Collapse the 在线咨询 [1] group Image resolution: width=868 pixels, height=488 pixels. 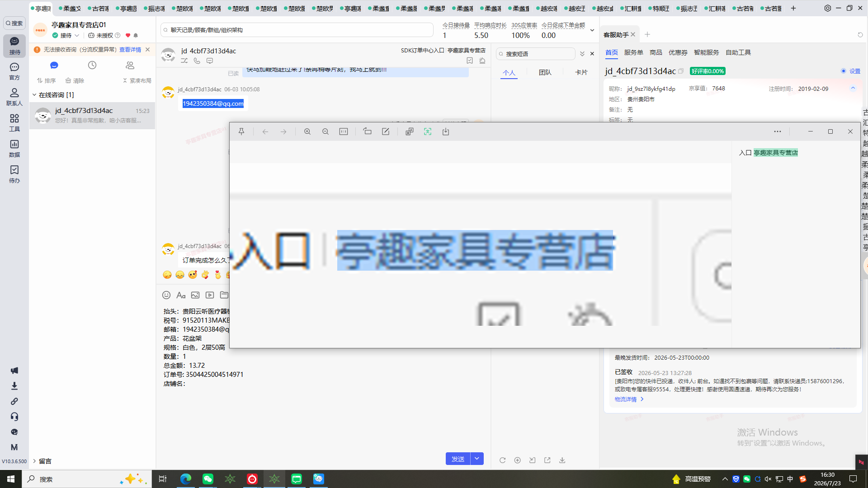coord(34,95)
